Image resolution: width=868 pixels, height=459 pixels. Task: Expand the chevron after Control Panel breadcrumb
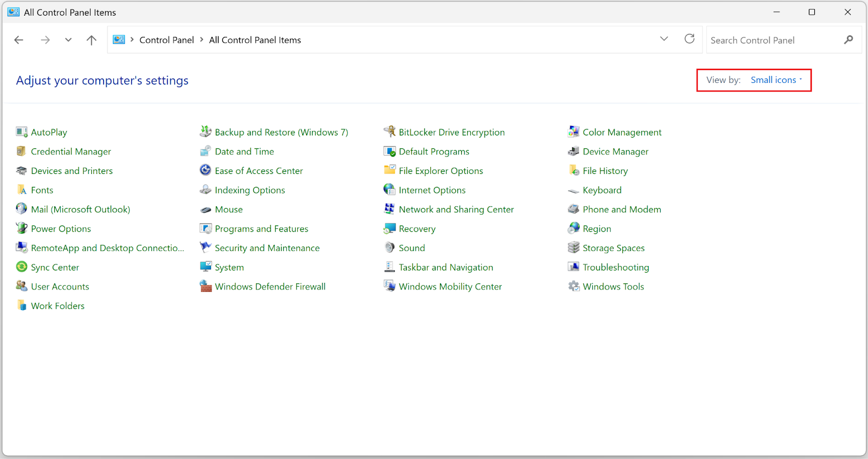click(202, 40)
